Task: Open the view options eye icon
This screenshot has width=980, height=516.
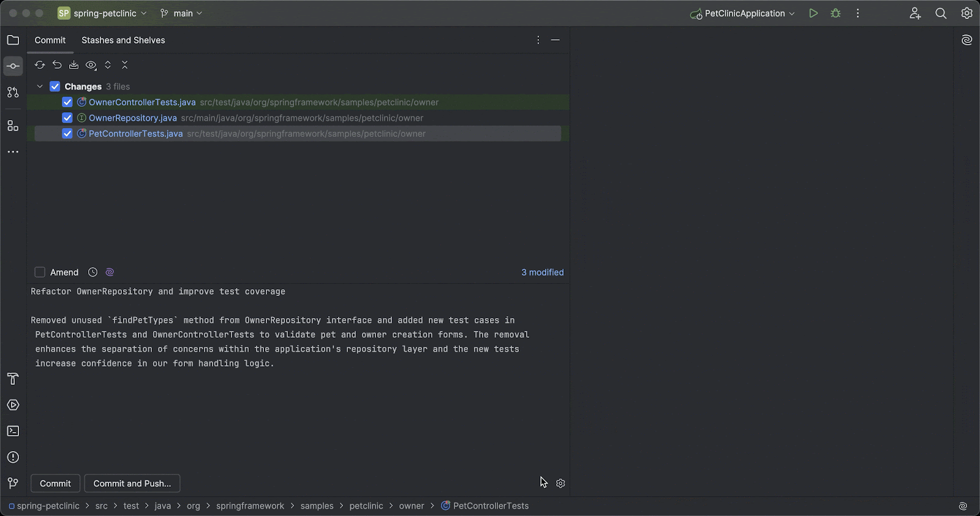Action: pyautogui.click(x=91, y=65)
